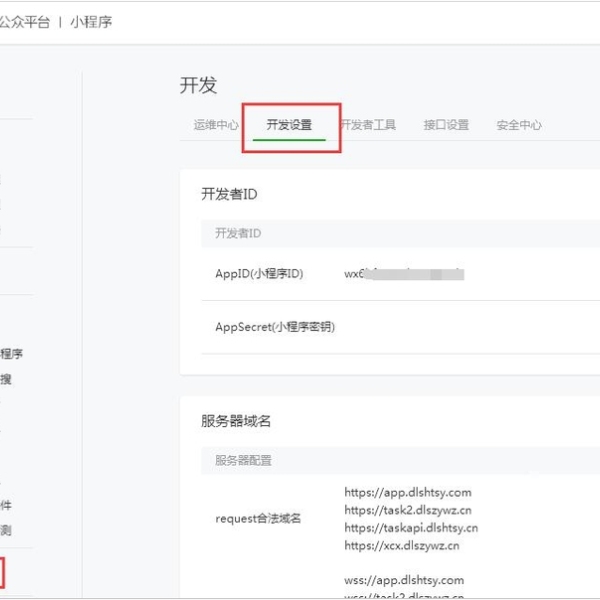Click 小程序 in the top header
The image size is (600, 600).
coord(91,21)
